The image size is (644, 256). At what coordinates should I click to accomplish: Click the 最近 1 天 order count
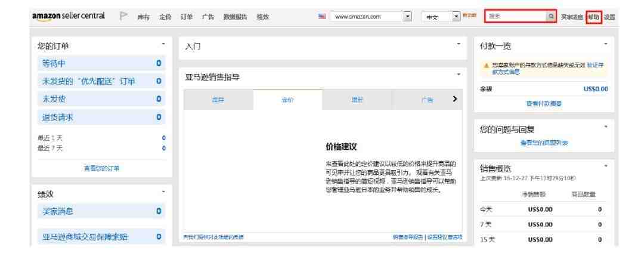(163, 138)
